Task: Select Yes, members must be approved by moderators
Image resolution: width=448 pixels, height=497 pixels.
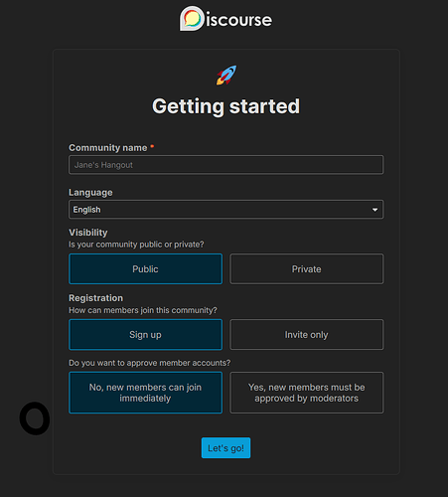Action: [x=307, y=393]
